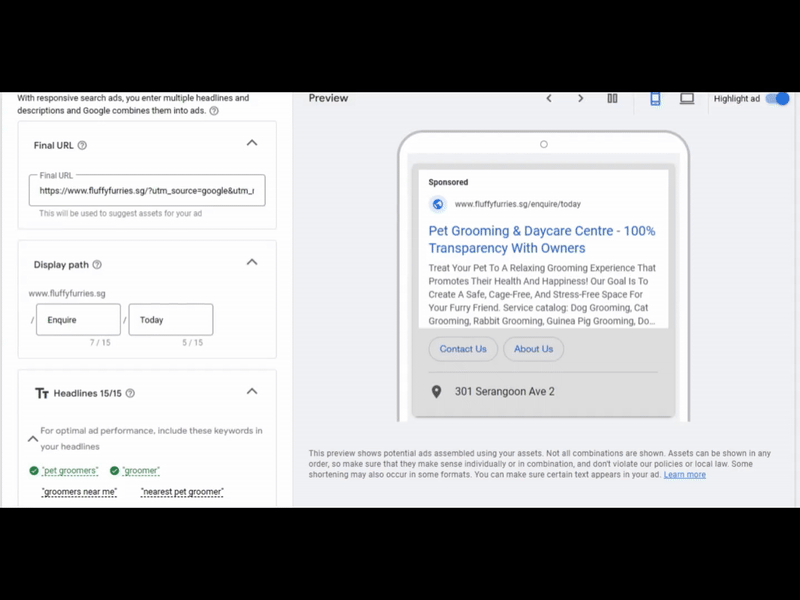Click the green check beside "groomer"

click(x=114, y=470)
